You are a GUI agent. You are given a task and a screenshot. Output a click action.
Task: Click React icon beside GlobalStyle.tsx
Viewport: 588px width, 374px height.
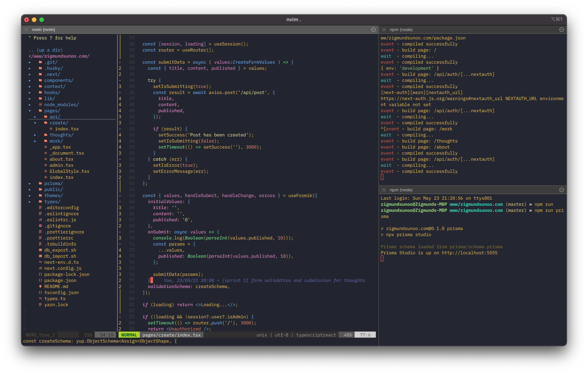coord(46,171)
